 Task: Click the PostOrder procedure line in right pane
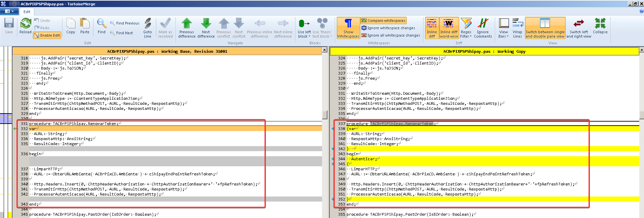[x=492, y=214]
